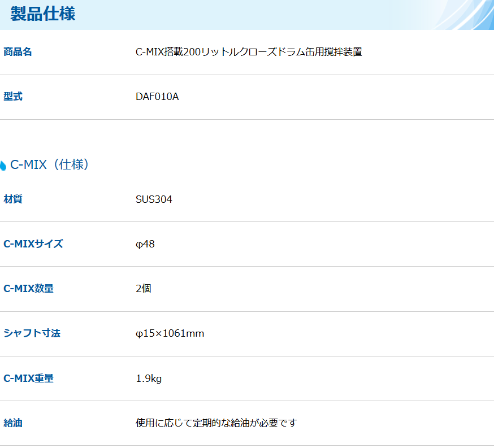
Task: Select the C-MIXサイズ label
Action: [x=33, y=243]
